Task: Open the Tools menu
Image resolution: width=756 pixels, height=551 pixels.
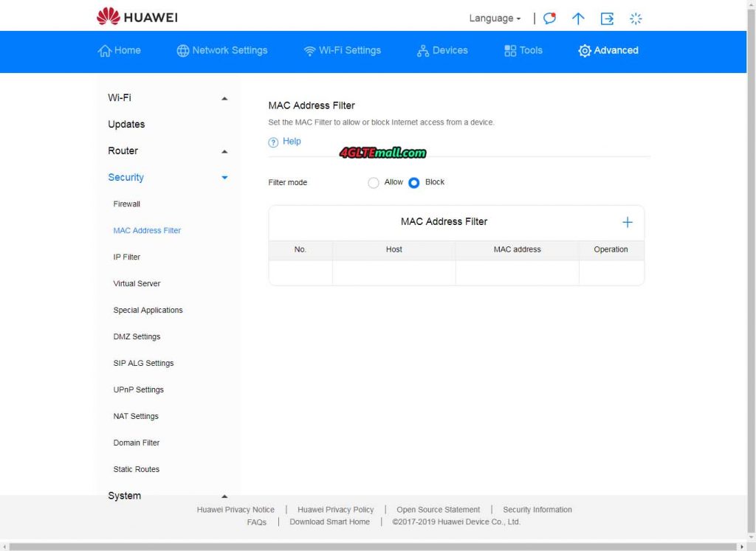Action: (x=523, y=51)
